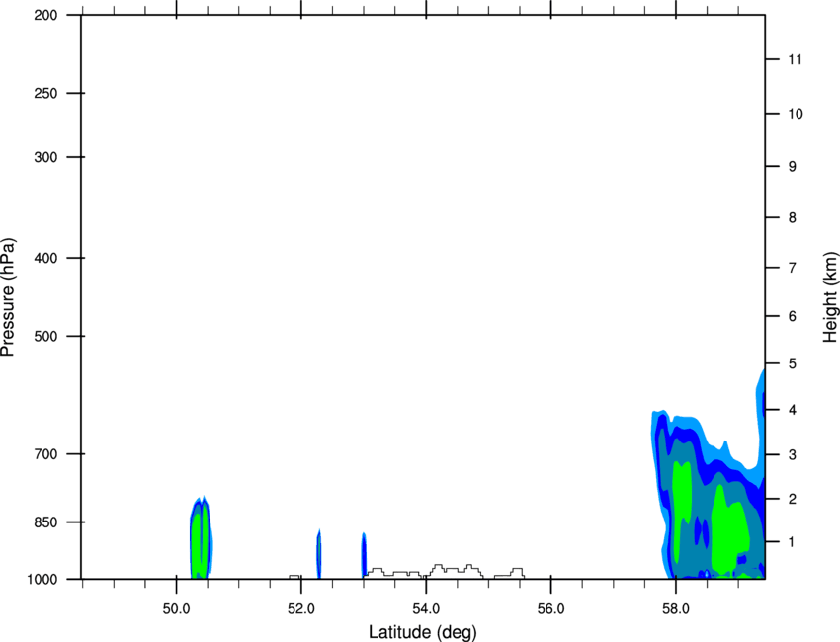
Task: Click the 1000 pressure tick label
Action: [x=42, y=579]
